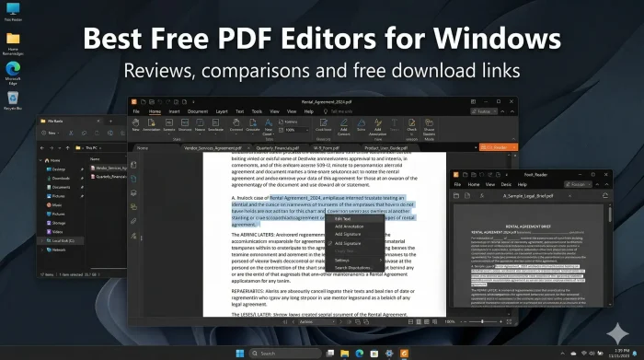Select the Vendor_Services file in File Explorer list
This screenshot has height=360, width=644.
(x=108, y=168)
